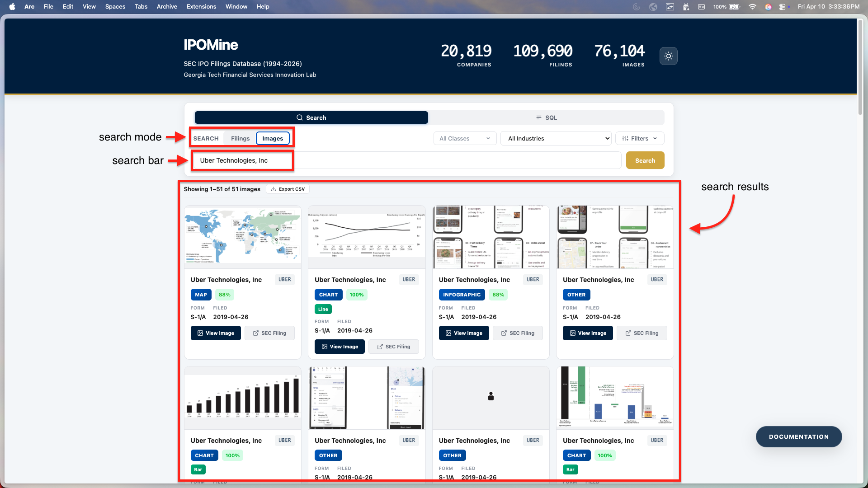Viewport: 868px width, 488px height.
Task: Click the IPOMine site title
Action: tap(211, 45)
